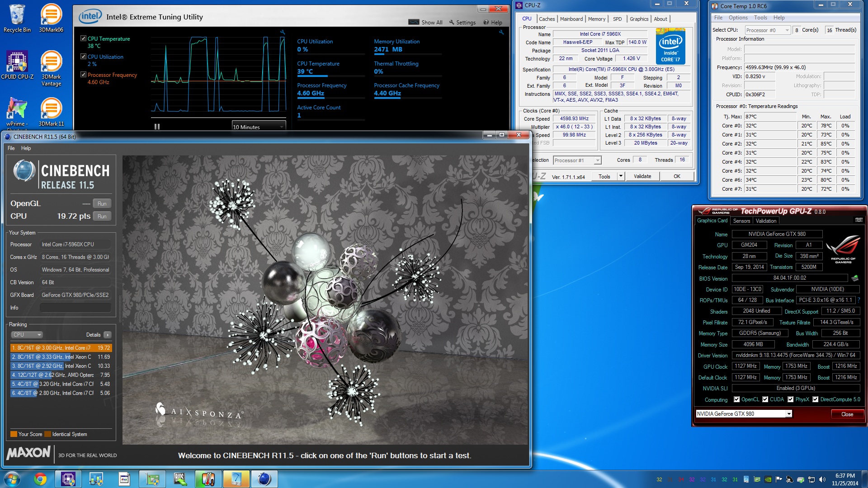Screen dimensions: 868x488
Task: Click the Show Desktop strip beside the taskbar clock
Action: 865,479
